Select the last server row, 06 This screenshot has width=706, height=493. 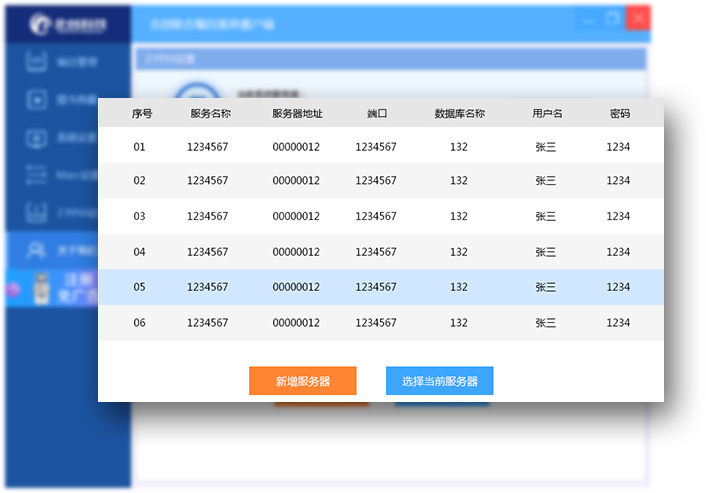(380, 323)
